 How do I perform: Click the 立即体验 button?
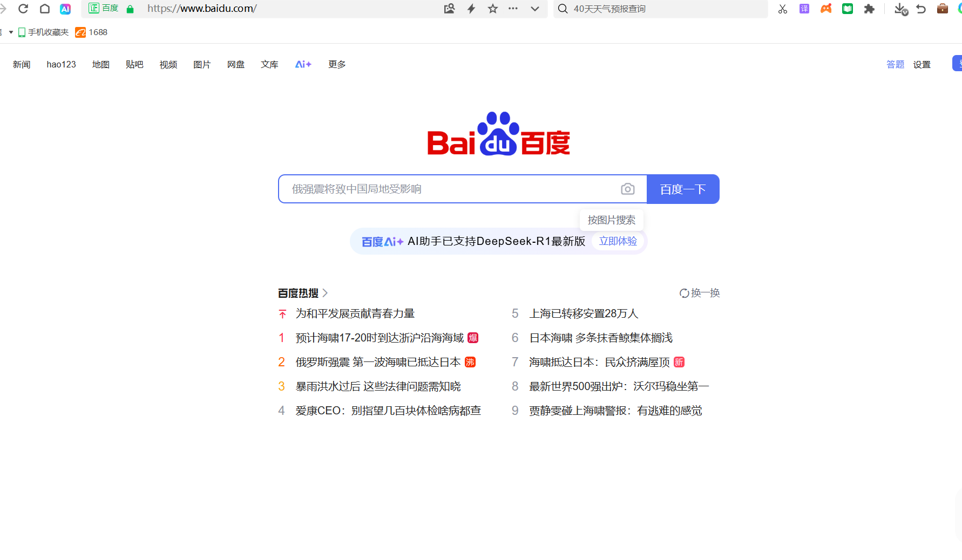618,241
